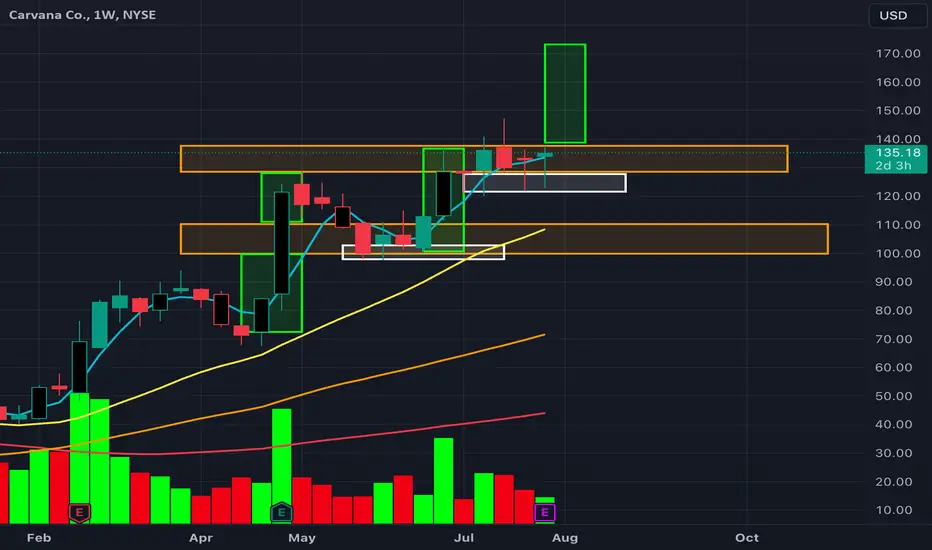Open the USD currency selector
The height and width of the screenshot is (550, 932).
pos(897,15)
